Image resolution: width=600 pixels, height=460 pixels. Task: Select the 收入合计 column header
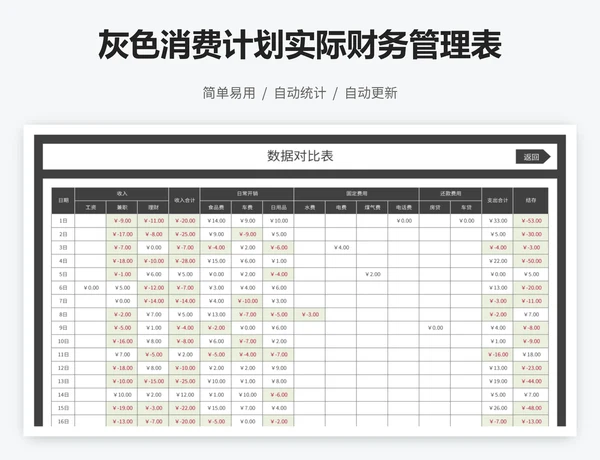pos(184,201)
